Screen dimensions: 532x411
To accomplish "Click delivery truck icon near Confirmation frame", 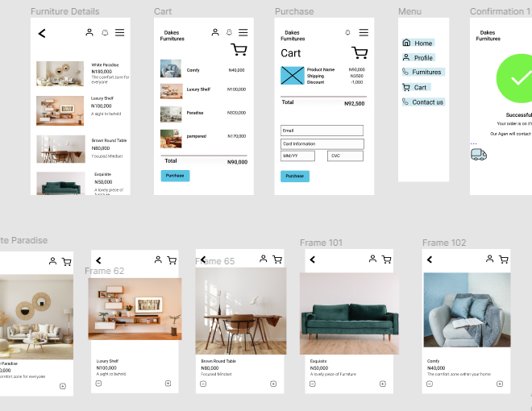I will [x=478, y=154].
